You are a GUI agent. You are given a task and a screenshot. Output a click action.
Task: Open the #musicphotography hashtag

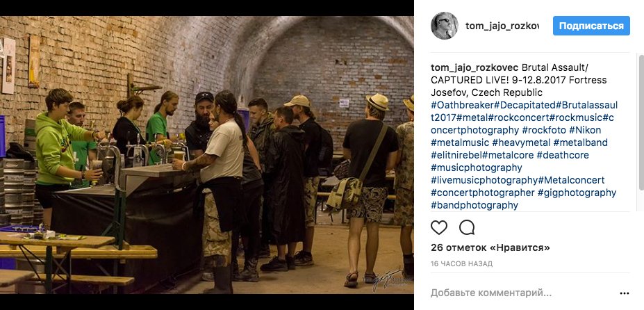(x=477, y=168)
